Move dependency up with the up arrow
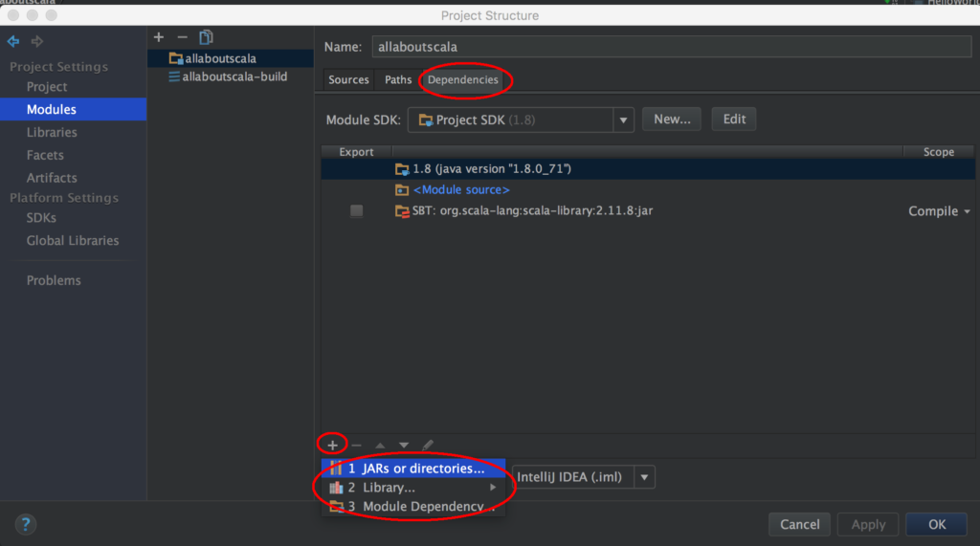 [x=380, y=445]
